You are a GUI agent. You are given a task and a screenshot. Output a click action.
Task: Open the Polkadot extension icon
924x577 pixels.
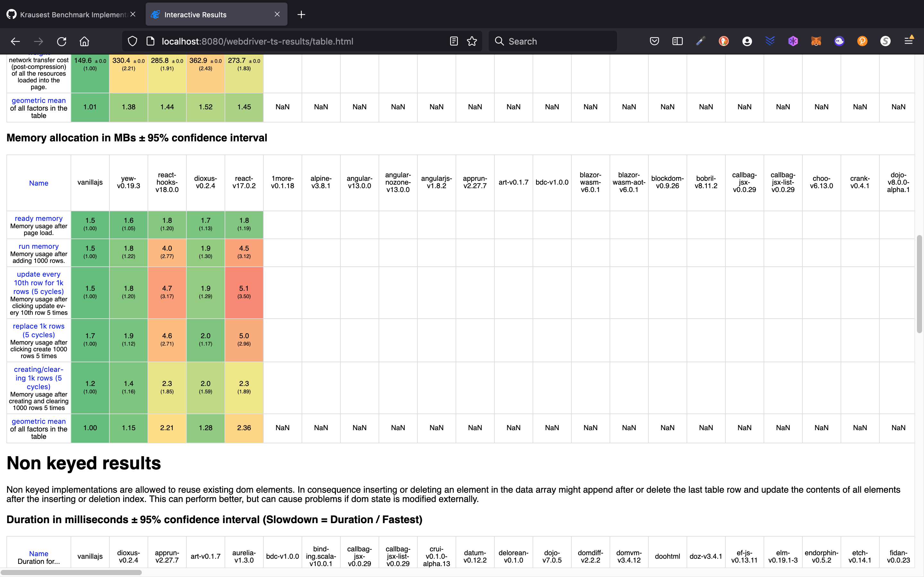pos(862,41)
